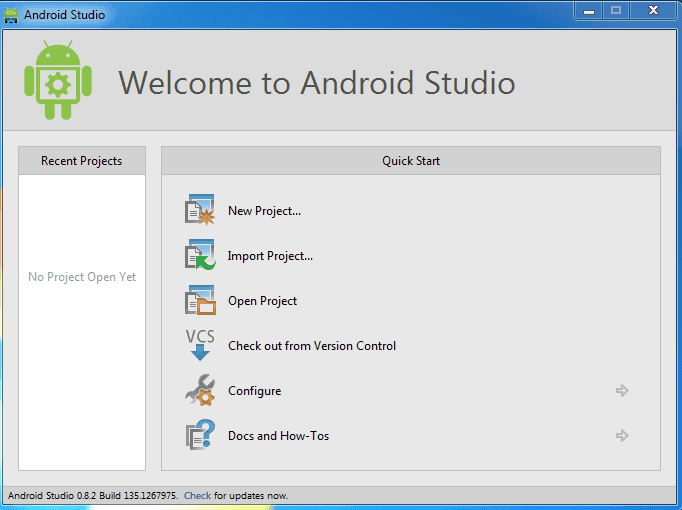Choose Import Project
This screenshot has width=682, height=510.
click(270, 256)
